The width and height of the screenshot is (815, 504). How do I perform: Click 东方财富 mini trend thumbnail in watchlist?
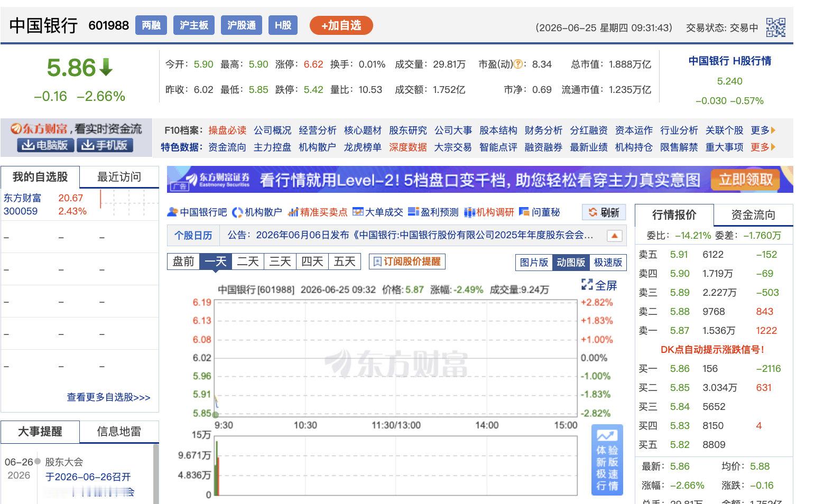coord(129,204)
